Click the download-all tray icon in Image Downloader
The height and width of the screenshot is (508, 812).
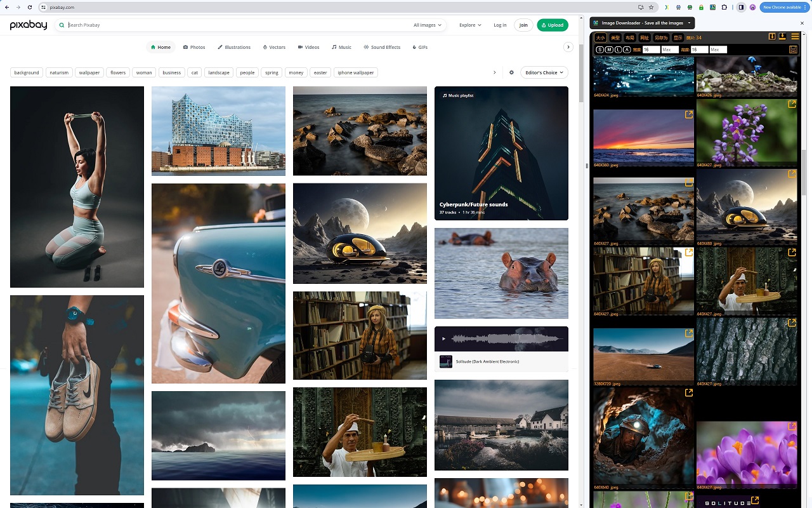click(x=782, y=37)
